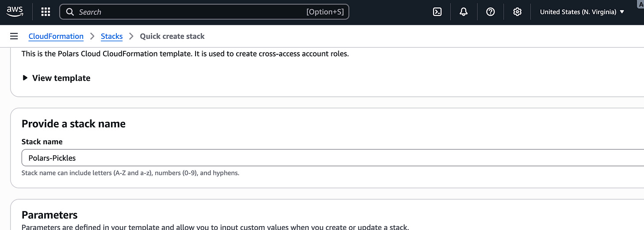Click the [Option+S] shortcut hint
Screen dimensions: 644x230
325,12
